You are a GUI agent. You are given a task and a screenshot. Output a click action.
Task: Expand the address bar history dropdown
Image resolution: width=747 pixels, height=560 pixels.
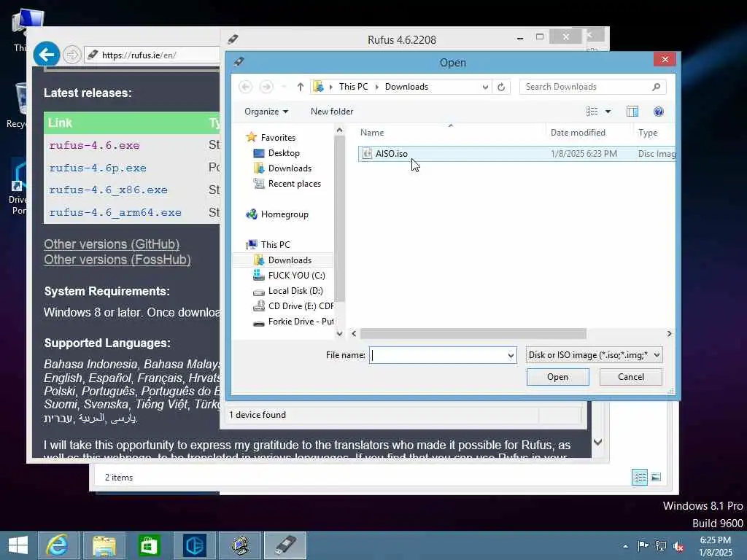click(x=485, y=87)
